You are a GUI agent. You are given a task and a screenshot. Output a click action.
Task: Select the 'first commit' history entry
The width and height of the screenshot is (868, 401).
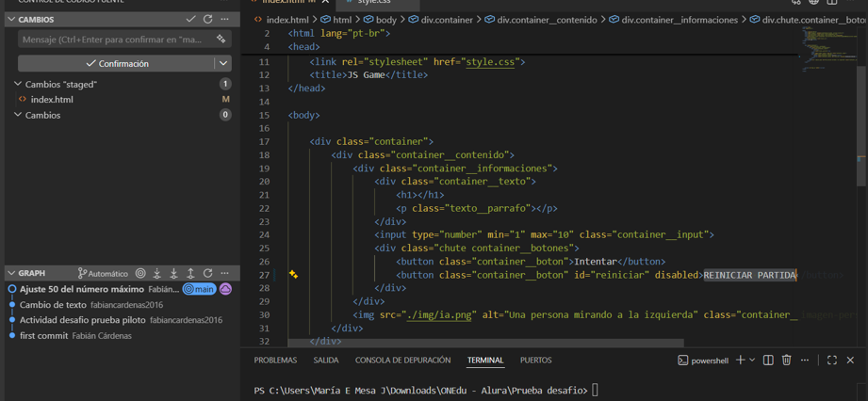[43, 336]
